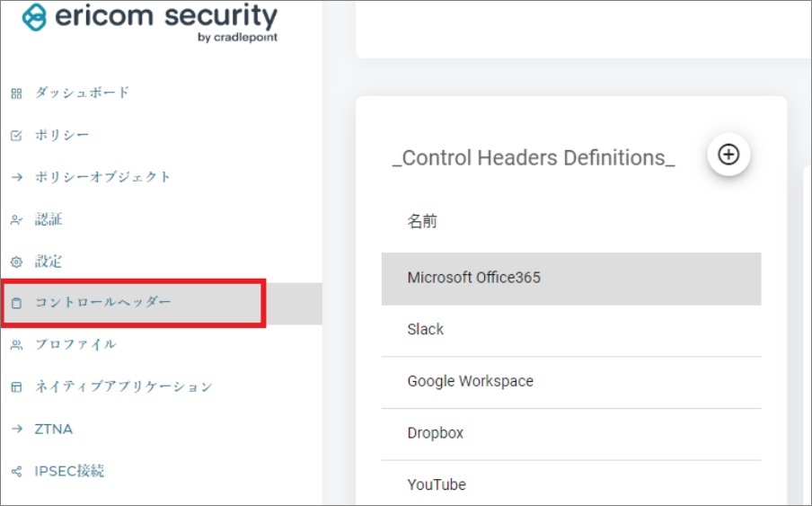Screen dimensions: 812x506
Task: Open the YouTube control header entry
Action: click(x=570, y=484)
